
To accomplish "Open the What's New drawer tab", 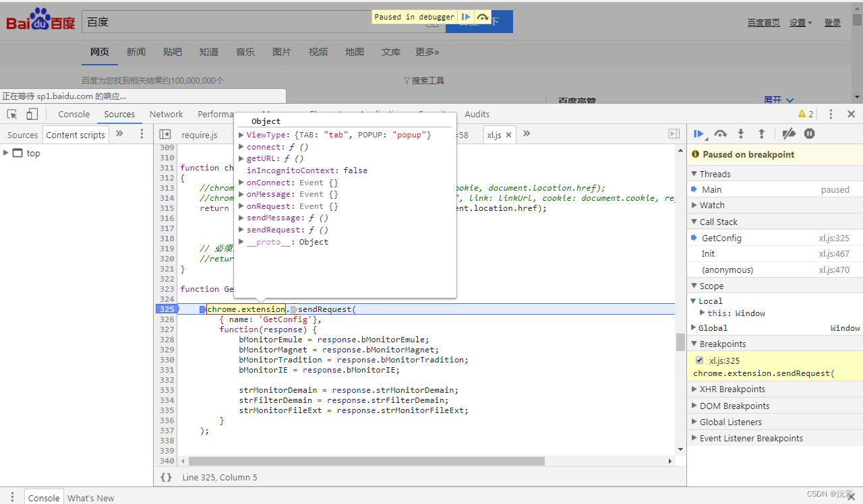I will coord(91,498).
